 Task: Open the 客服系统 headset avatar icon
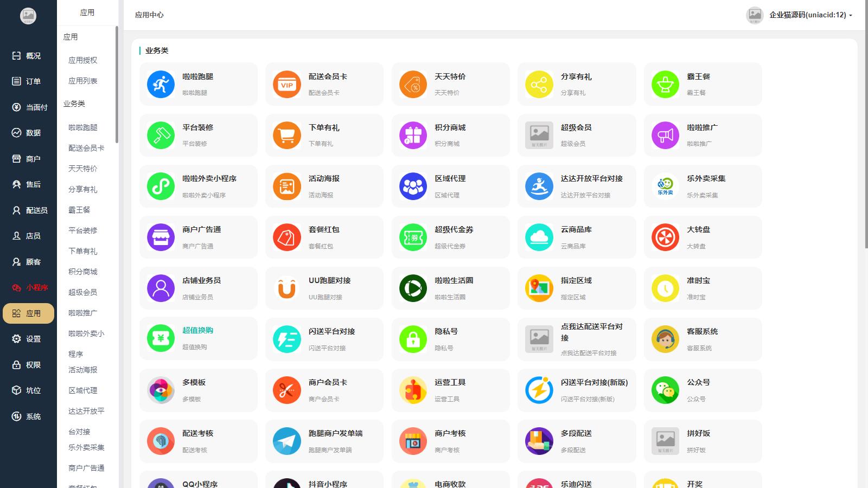tap(665, 339)
